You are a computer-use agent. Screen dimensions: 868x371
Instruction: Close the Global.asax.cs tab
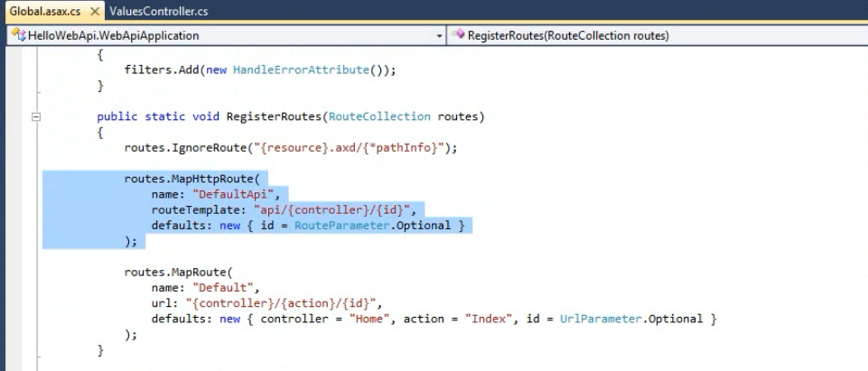click(x=95, y=12)
